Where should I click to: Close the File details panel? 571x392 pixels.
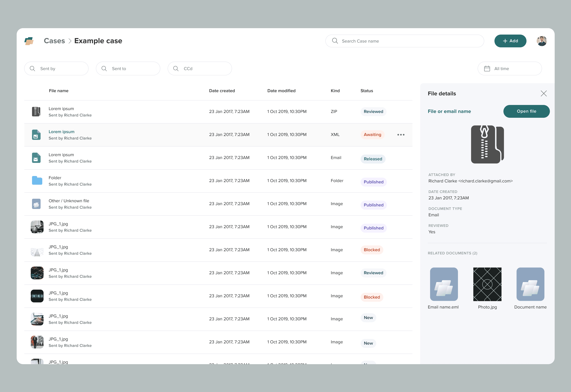click(543, 94)
